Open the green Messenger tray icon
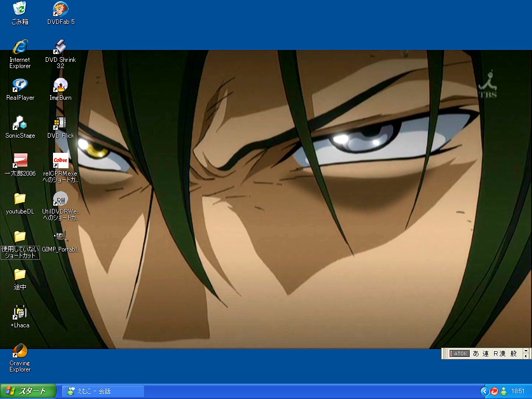The image size is (532, 399). (504, 392)
